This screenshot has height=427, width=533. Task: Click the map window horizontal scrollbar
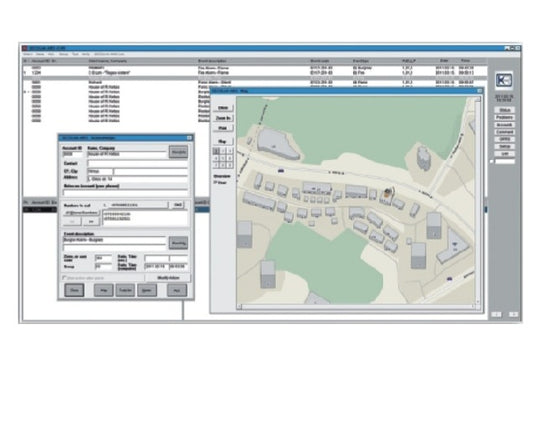pyautogui.click(x=356, y=307)
